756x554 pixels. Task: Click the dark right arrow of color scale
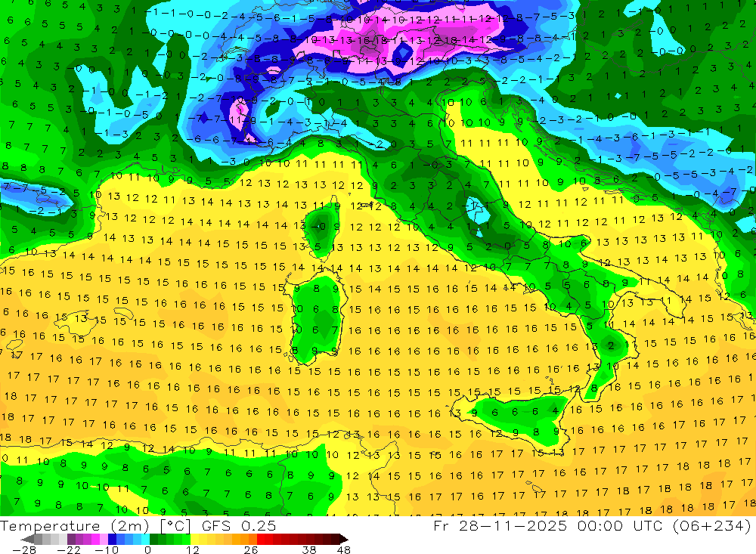(343, 539)
